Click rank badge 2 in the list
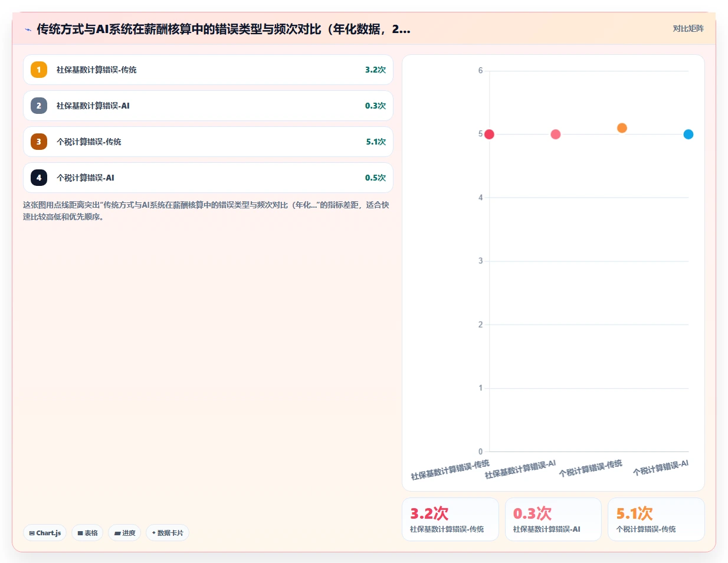The image size is (728, 563). point(39,106)
